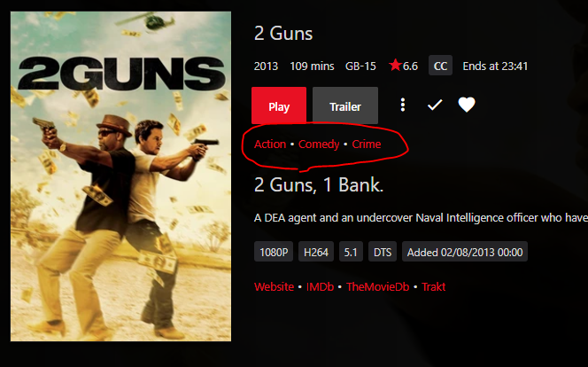Click the CC closed captions badge
588x367 pixels.
coord(440,66)
